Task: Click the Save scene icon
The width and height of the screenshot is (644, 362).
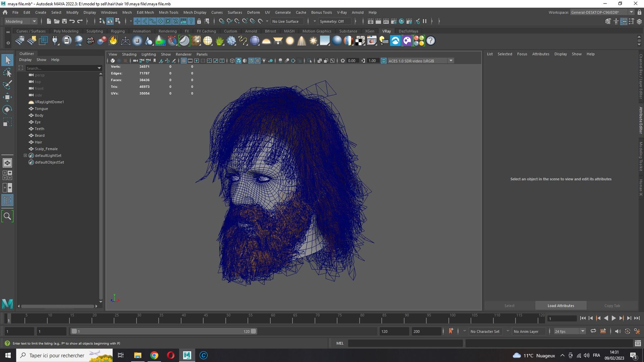Action: tap(64, 21)
